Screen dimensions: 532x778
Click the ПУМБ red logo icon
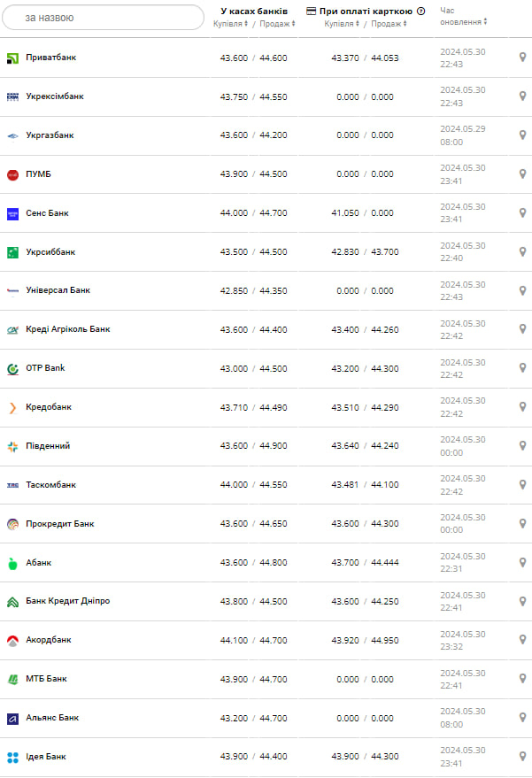tap(13, 174)
